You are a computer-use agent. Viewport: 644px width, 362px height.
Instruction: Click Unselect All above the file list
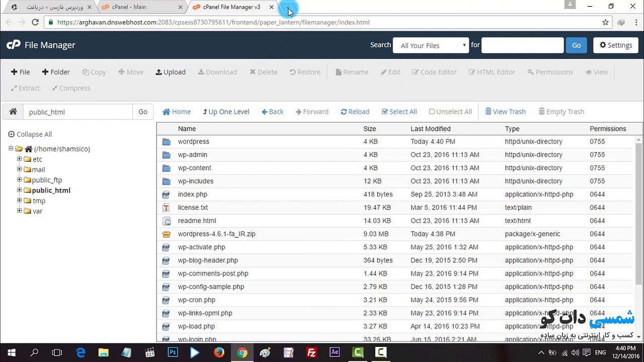coord(450,112)
